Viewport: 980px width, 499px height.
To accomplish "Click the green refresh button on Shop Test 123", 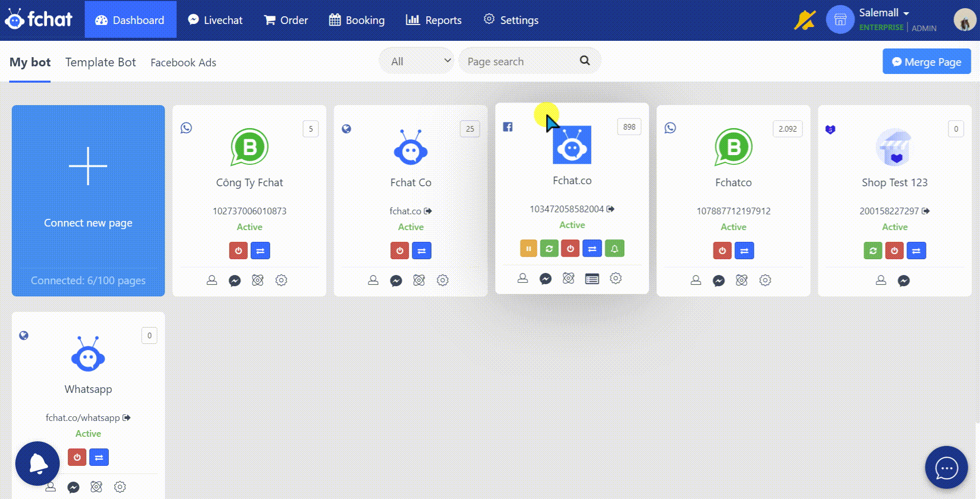I will click(873, 251).
